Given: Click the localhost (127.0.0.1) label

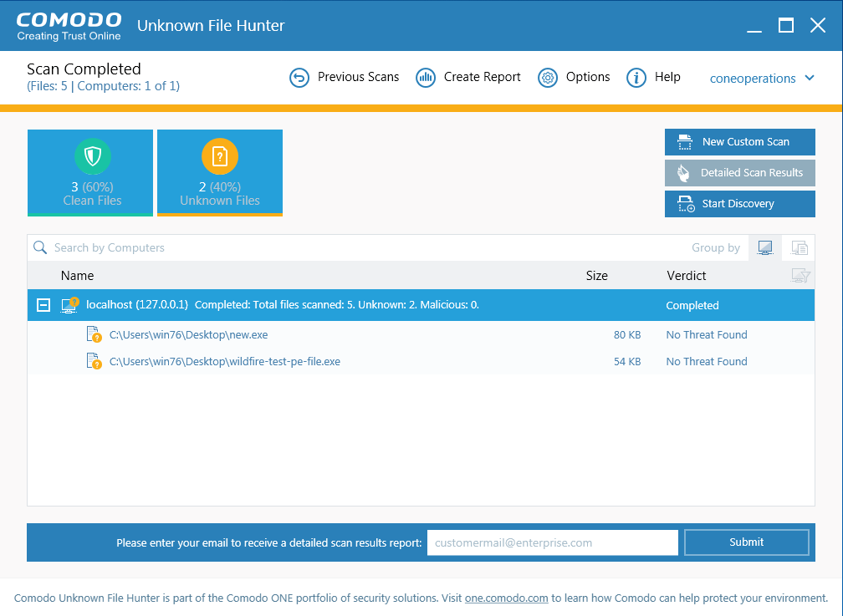Looking at the screenshot, I should pos(137,305).
